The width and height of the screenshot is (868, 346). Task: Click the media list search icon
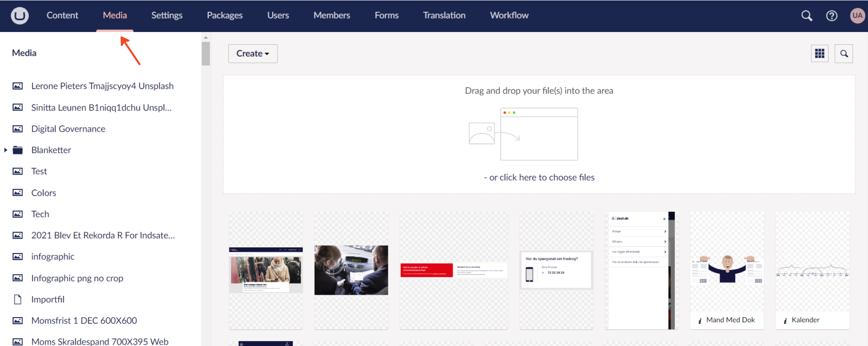[x=843, y=54]
